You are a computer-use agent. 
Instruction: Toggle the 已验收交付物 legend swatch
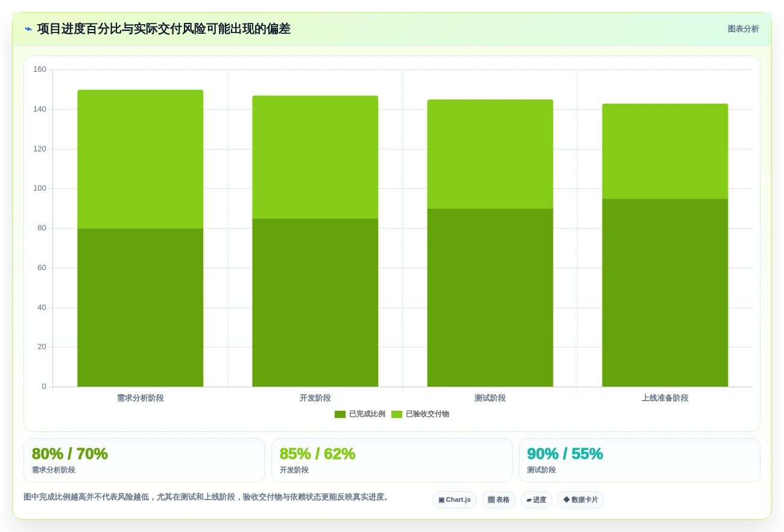397,414
